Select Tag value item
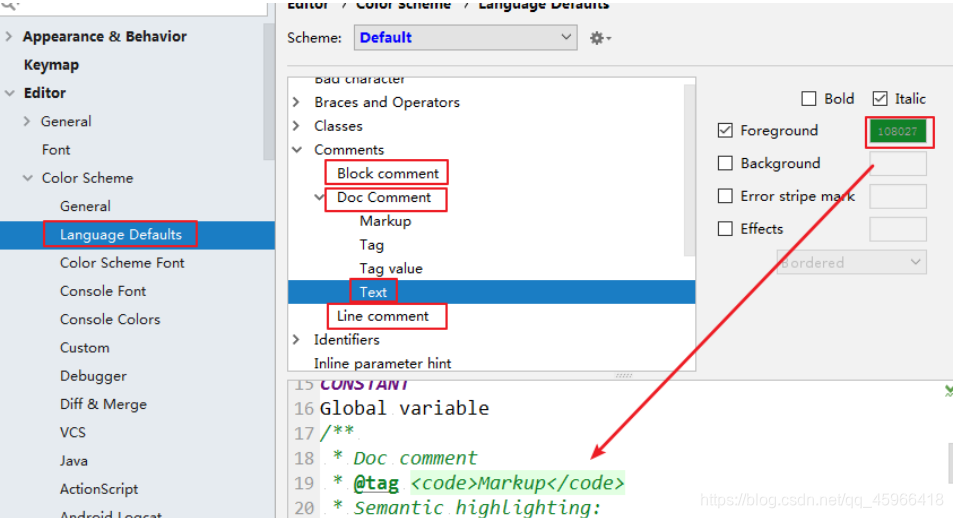This screenshot has height=518, width=953. [391, 269]
